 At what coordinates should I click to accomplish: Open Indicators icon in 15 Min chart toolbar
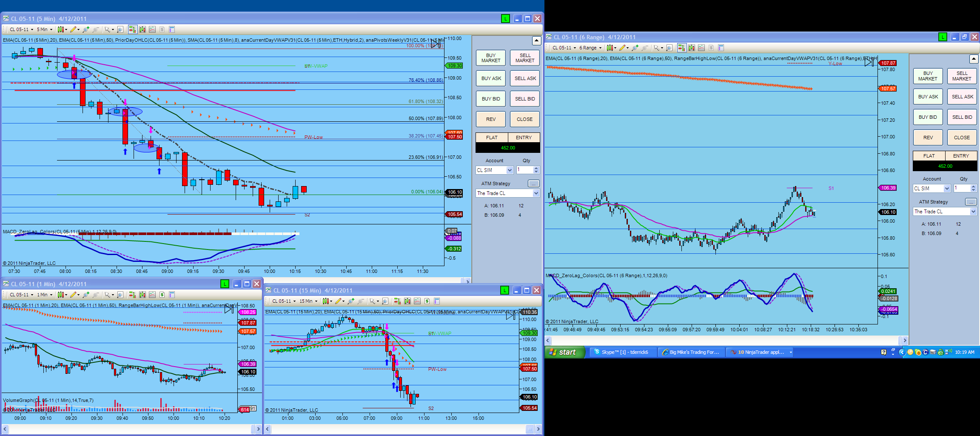417,301
